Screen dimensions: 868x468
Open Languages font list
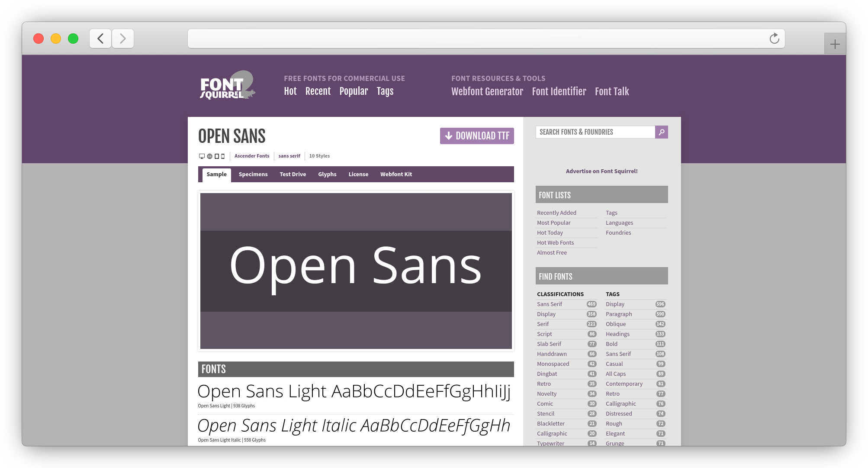pos(619,223)
